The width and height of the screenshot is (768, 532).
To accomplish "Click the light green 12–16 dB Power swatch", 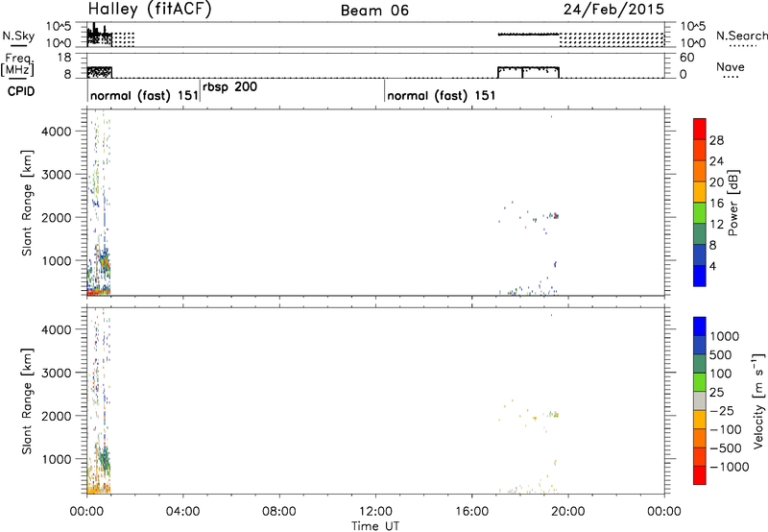I will tap(700, 212).
